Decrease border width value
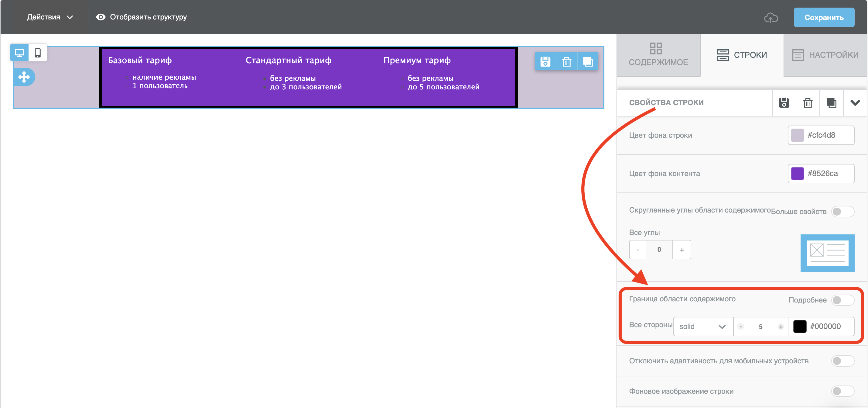Viewport: 868px width, 408px height. click(741, 327)
